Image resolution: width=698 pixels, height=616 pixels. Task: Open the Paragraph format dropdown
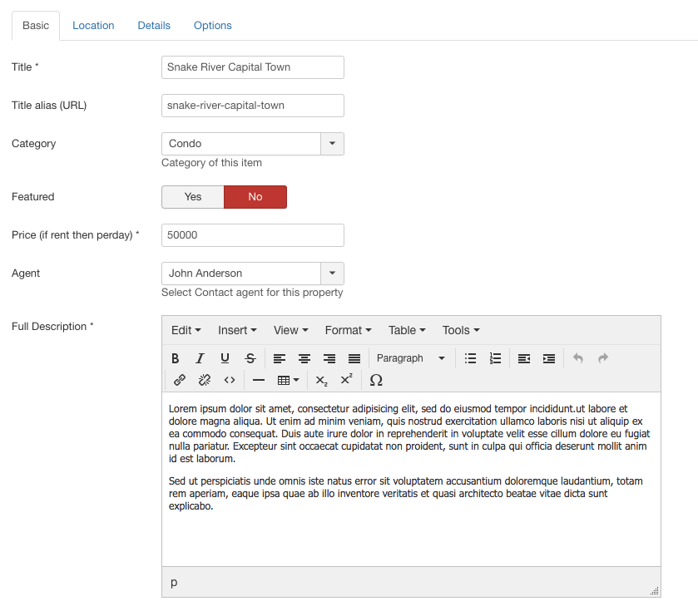click(411, 358)
